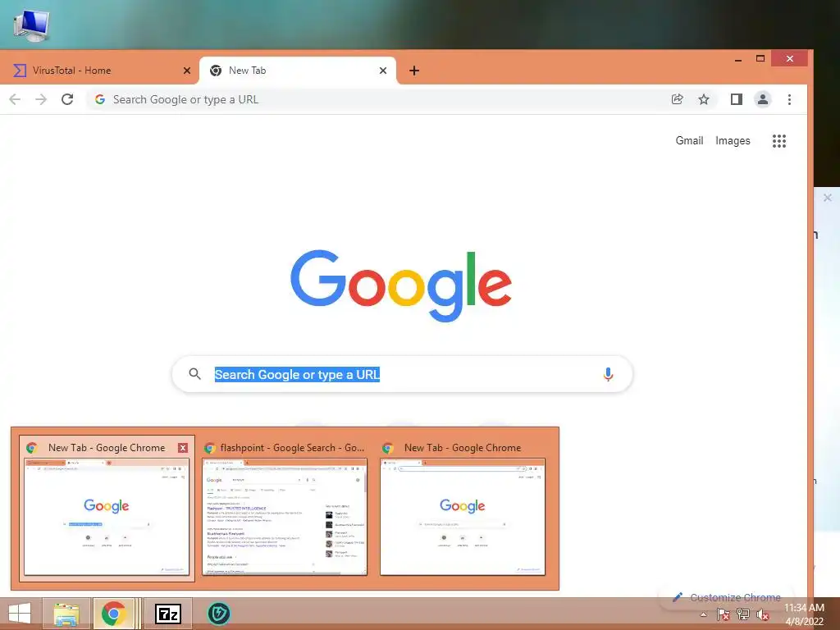This screenshot has width=840, height=630.
Task: Open File Explorer from taskbar
Action: 66,614
